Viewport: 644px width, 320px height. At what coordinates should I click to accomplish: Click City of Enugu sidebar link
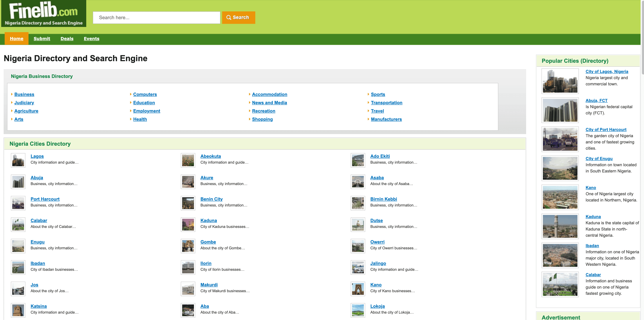599,158
